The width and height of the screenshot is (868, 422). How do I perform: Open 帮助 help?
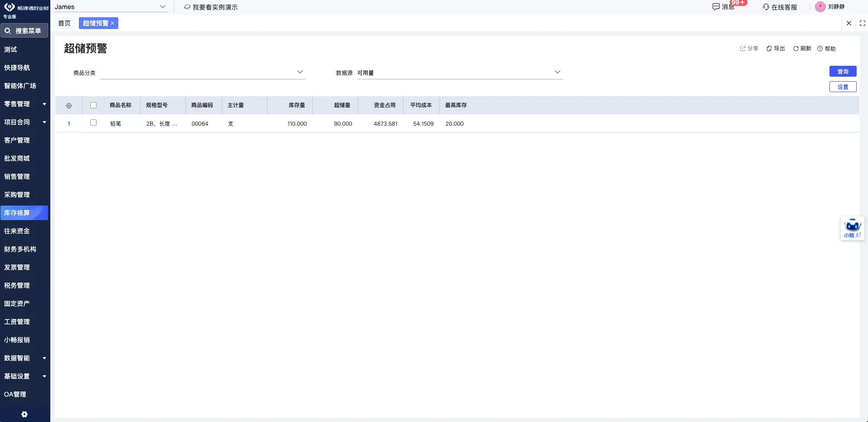pyautogui.click(x=826, y=49)
